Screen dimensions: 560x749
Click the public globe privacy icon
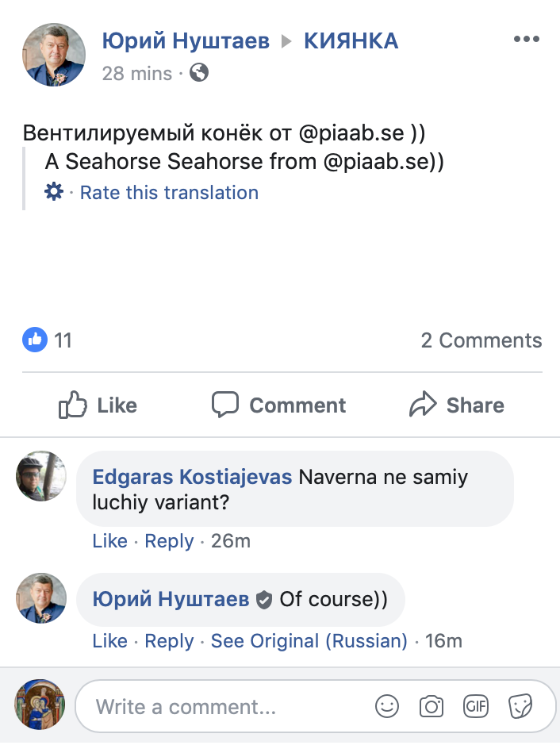click(200, 73)
